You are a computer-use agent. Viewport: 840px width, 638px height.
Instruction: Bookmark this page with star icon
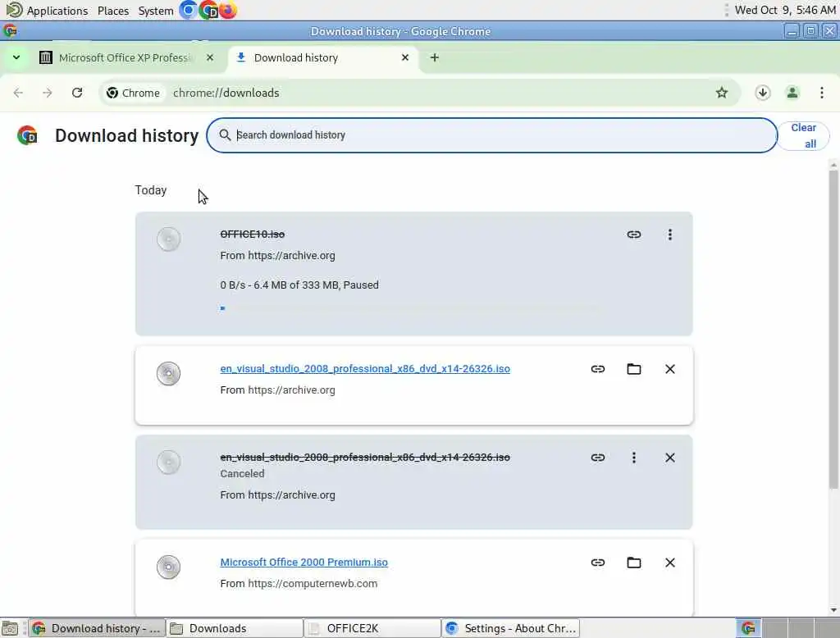(722, 93)
